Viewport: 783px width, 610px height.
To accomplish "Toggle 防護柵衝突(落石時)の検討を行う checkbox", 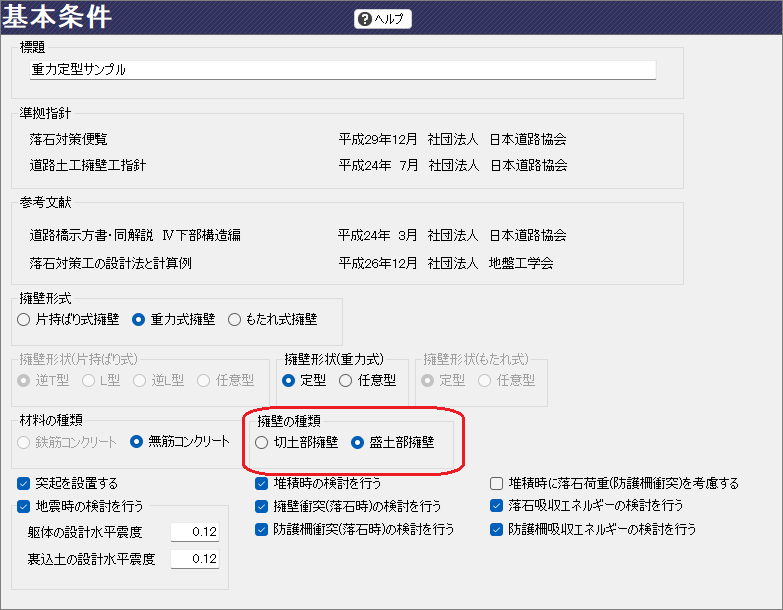I will coord(262,529).
